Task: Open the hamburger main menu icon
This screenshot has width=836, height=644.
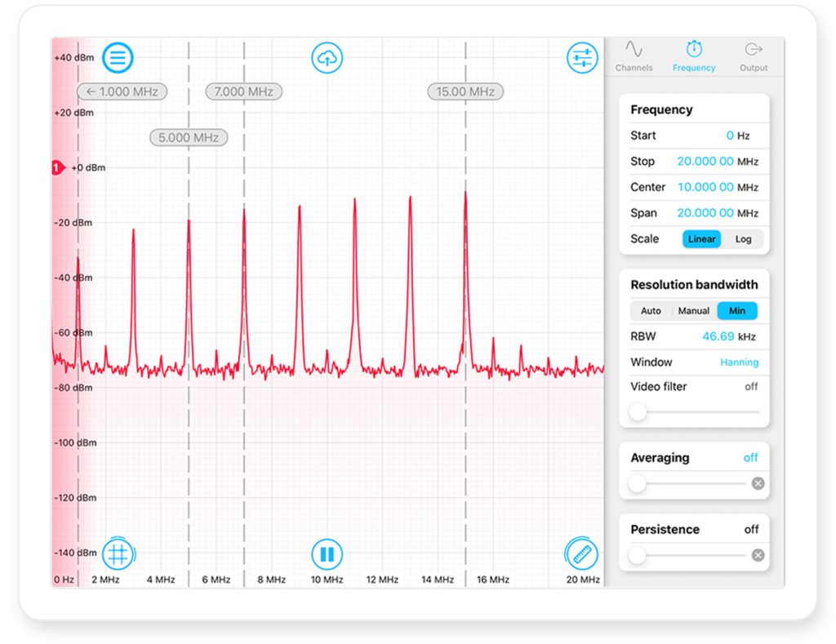Action: 118,58
